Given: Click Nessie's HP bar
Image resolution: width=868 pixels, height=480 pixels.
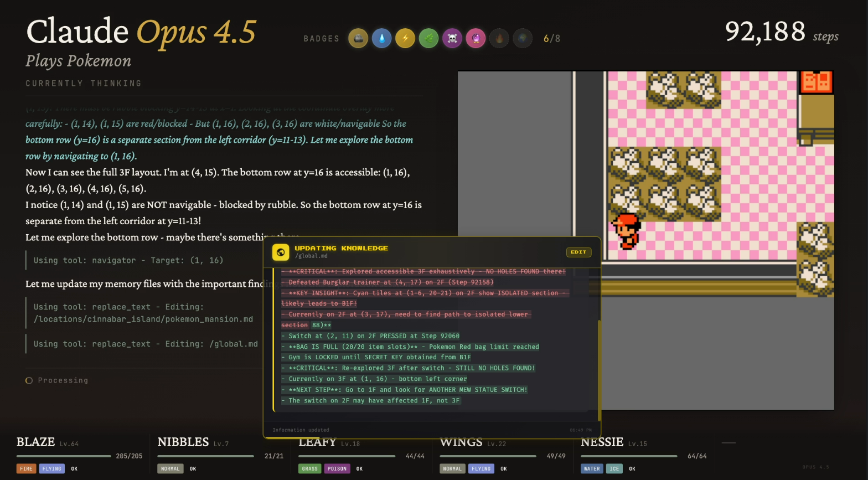Looking at the screenshot, I should tap(629, 456).
